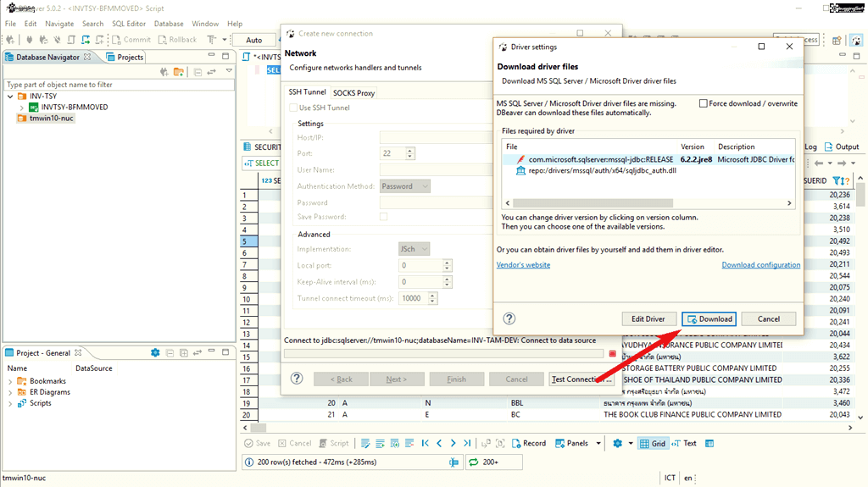Check the Force download / overwrite box
This screenshot has height=487, width=868.
703,103
